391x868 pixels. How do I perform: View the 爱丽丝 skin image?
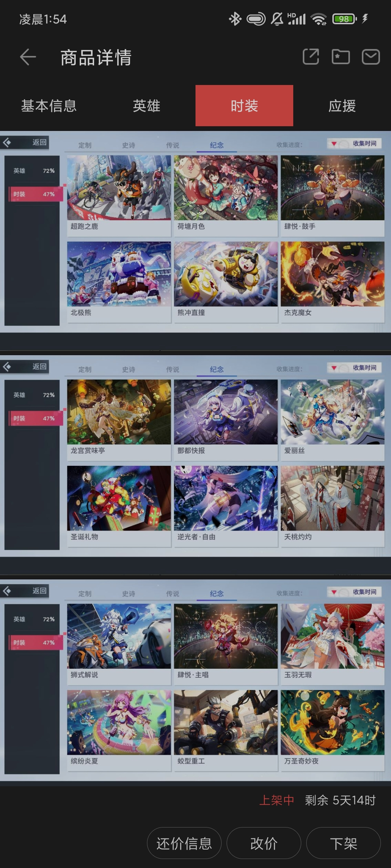(332, 412)
